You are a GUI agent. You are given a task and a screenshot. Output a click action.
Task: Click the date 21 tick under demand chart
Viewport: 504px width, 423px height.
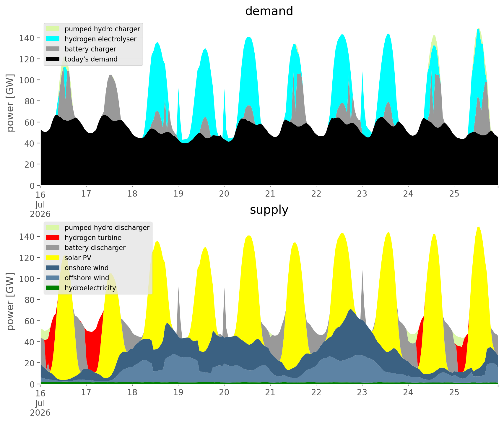click(270, 194)
